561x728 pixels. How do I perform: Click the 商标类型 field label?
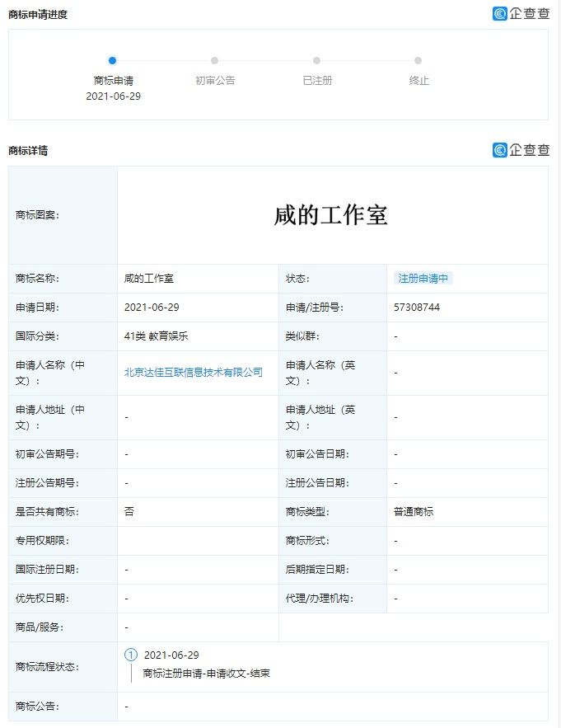pos(307,512)
